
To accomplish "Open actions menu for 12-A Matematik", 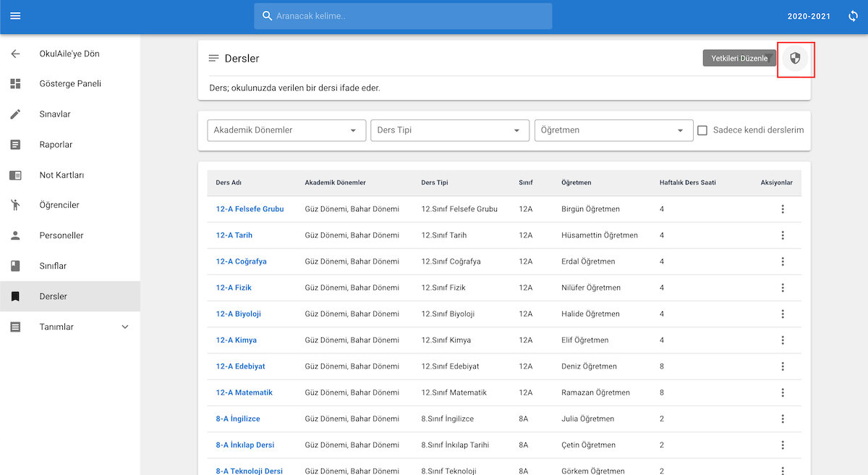I will tap(782, 392).
